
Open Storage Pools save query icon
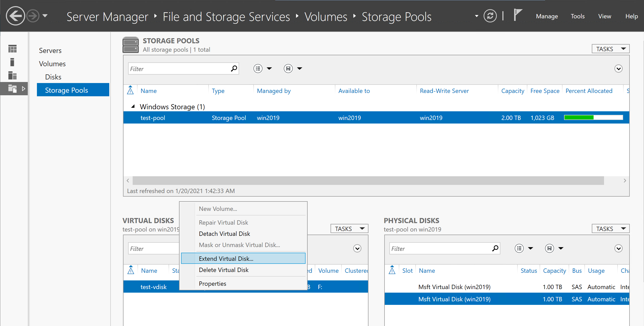[288, 69]
